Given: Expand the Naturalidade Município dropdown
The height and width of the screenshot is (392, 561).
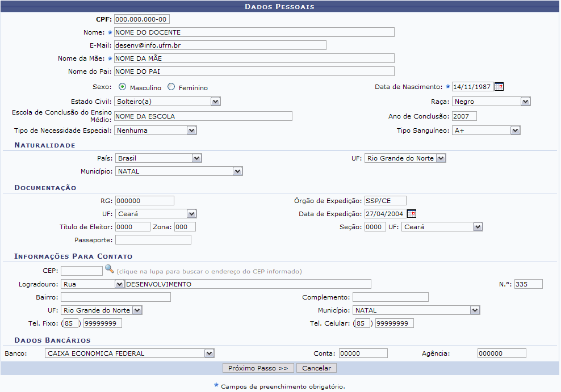Looking at the screenshot, I should click(x=237, y=171).
